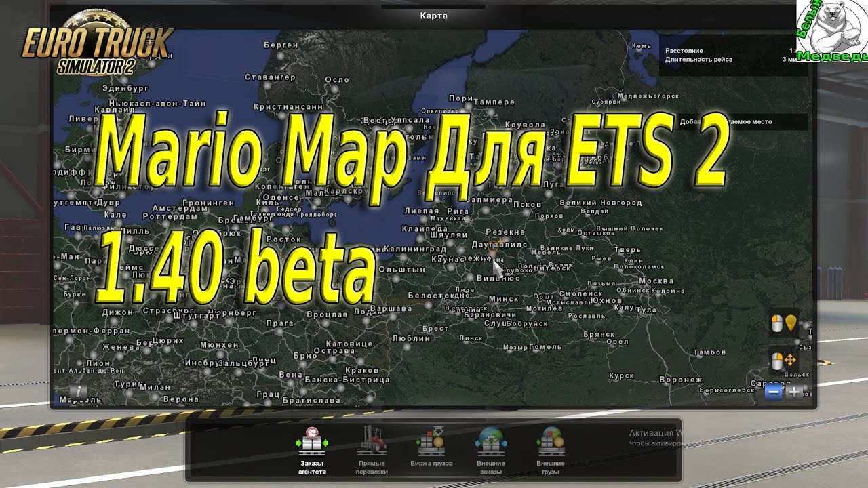868x488 pixels.
Task: Select the city Прага on the map
Action: [x=279, y=323]
